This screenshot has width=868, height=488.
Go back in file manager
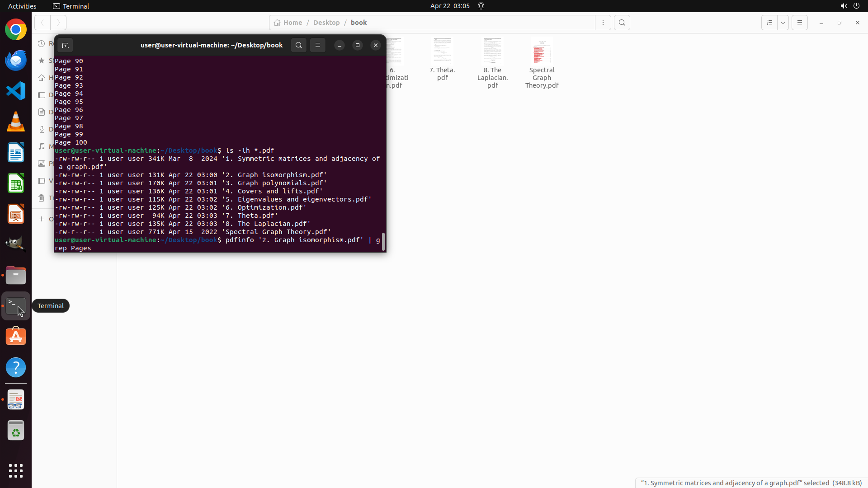pos(42,23)
